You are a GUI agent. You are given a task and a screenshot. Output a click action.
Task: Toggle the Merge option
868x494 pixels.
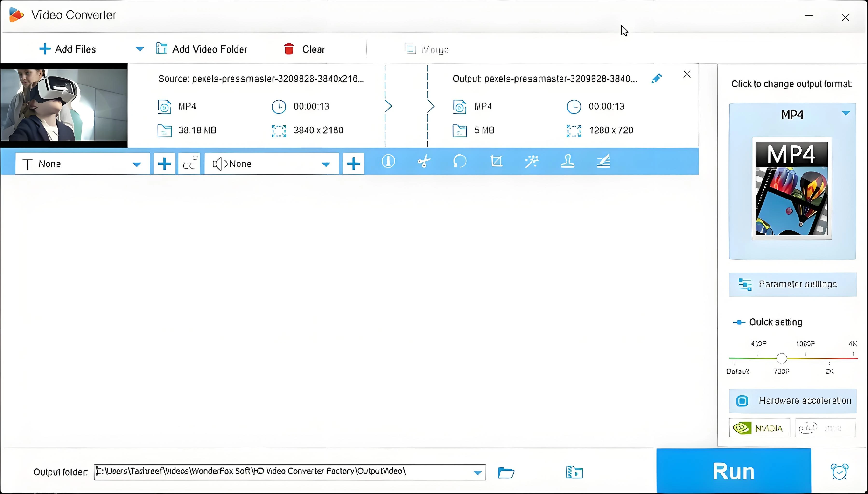427,49
